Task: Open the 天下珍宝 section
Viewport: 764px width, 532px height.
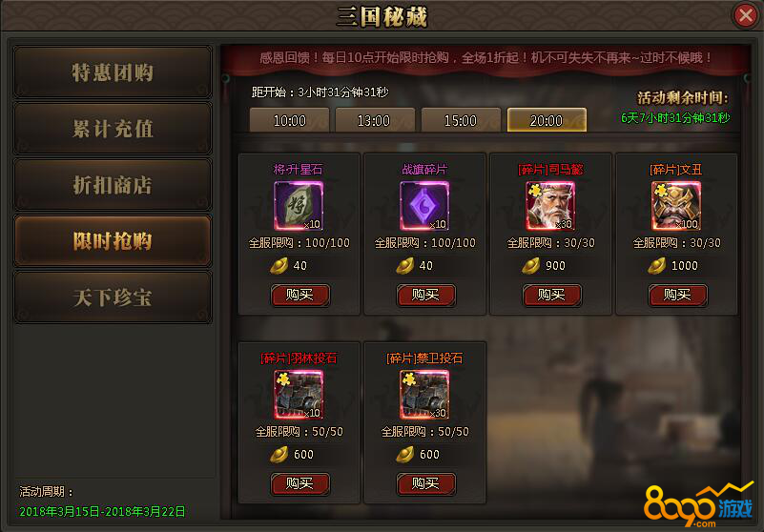Action: tap(113, 297)
